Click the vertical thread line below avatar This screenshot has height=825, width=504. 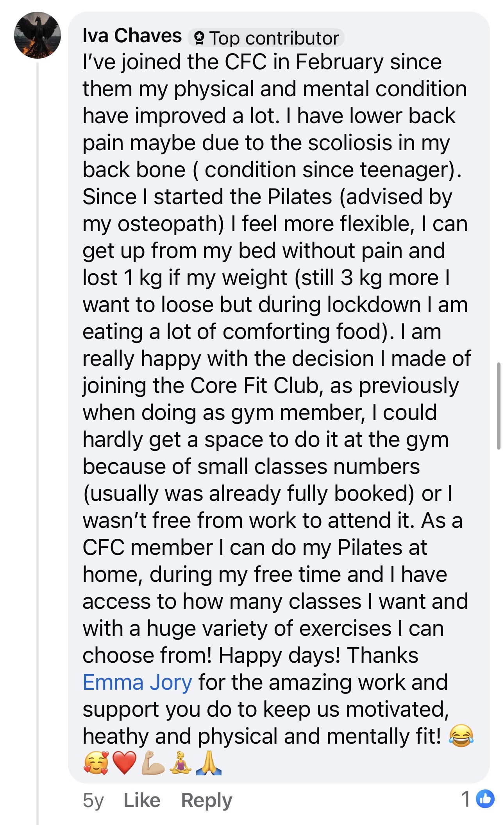[38, 430]
